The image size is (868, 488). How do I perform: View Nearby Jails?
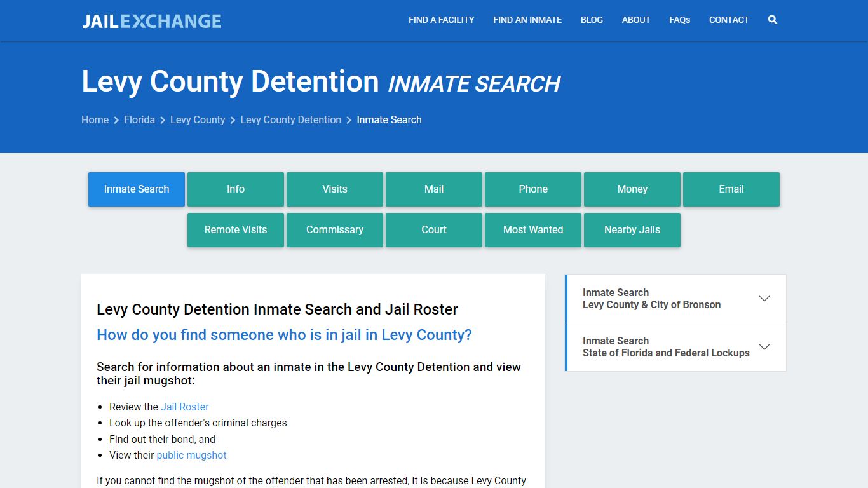click(x=632, y=230)
